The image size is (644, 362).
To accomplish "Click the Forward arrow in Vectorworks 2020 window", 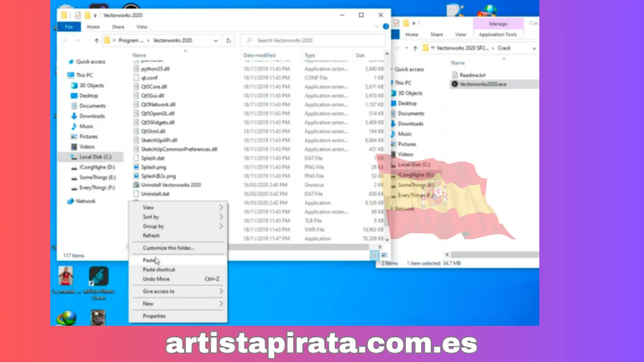I will coord(78,41).
